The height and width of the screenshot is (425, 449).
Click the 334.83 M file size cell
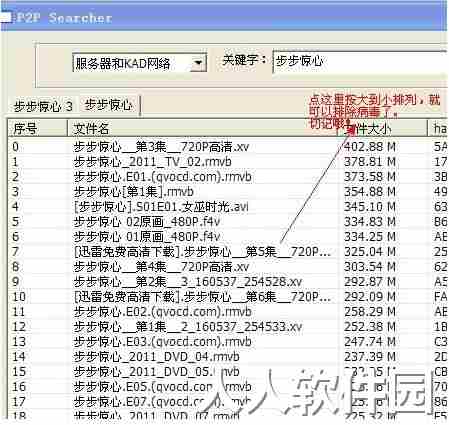click(370, 222)
